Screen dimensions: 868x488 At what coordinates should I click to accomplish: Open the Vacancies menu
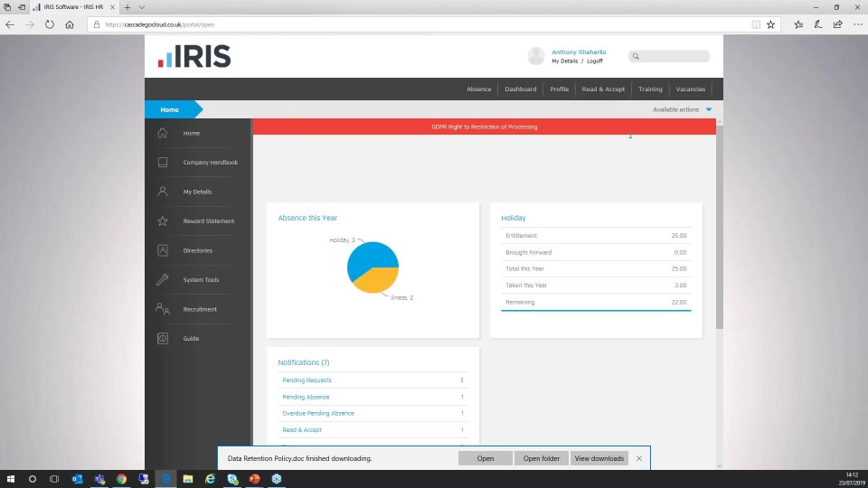click(x=690, y=89)
